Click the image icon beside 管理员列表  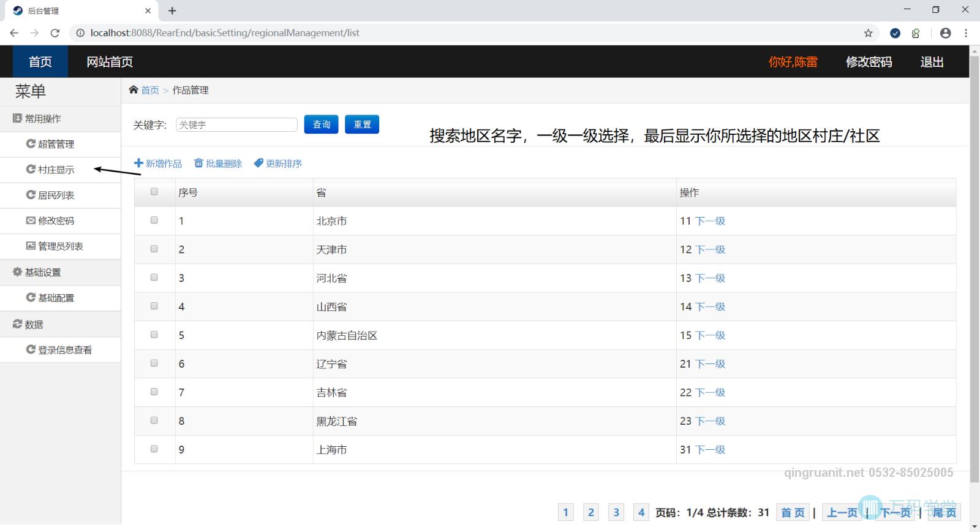(x=31, y=246)
